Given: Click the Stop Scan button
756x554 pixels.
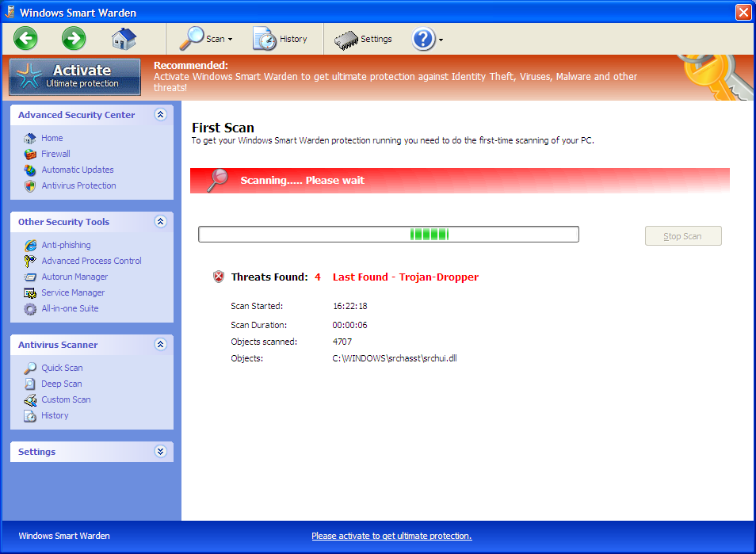Looking at the screenshot, I should (x=683, y=236).
